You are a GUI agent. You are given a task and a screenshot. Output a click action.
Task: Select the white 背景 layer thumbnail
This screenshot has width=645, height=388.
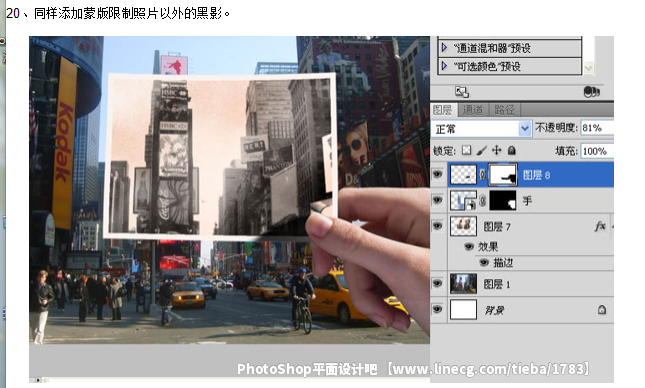point(463,309)
